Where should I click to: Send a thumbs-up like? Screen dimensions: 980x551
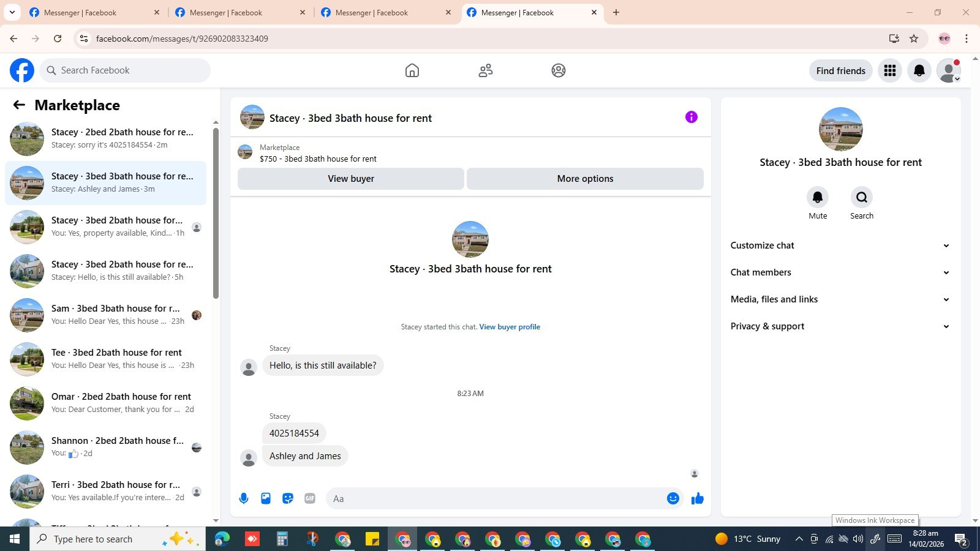pyautogui.click(x=698, y=498)
